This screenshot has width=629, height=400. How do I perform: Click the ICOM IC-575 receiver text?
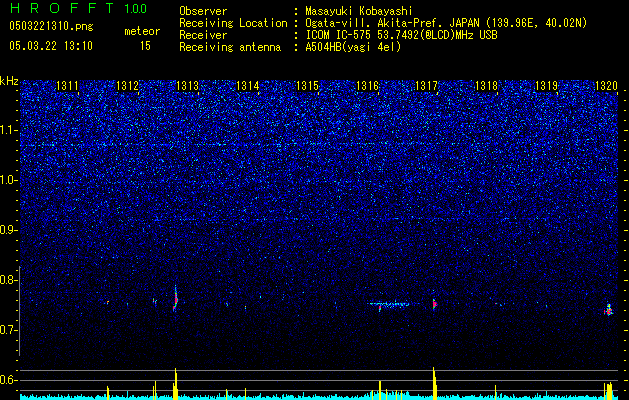click(x=401, y=35)
